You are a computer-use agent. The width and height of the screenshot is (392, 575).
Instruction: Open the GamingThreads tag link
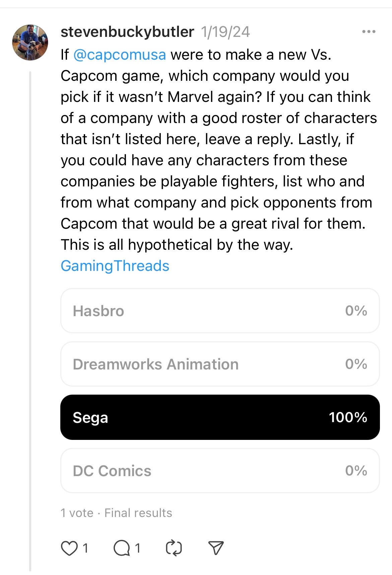click(x=115, y=266)
